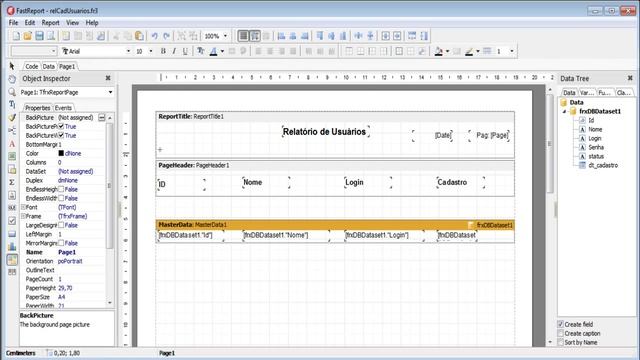
Task: Open the Object Inspector component dropdown
Action: [111, 92]
